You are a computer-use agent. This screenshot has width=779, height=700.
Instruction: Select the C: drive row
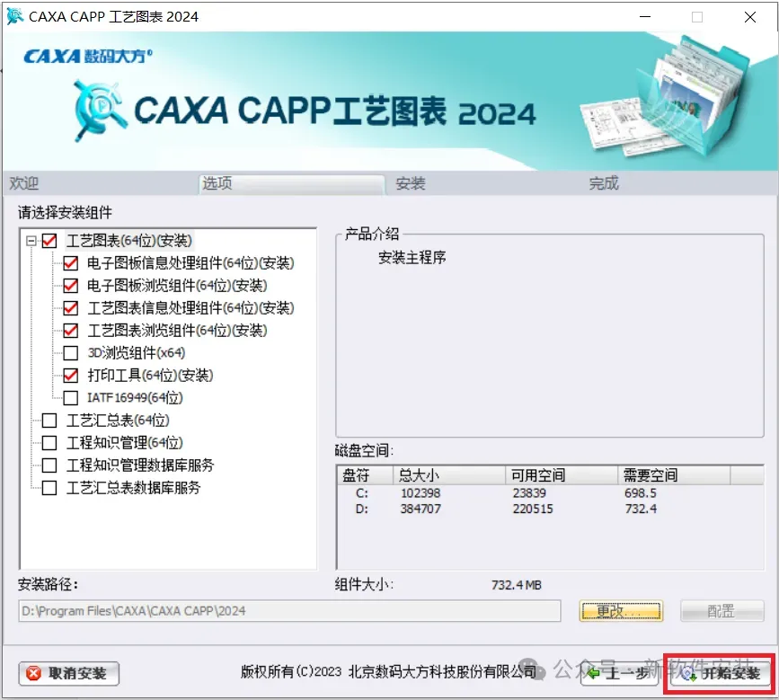click(x=550, y=493)
